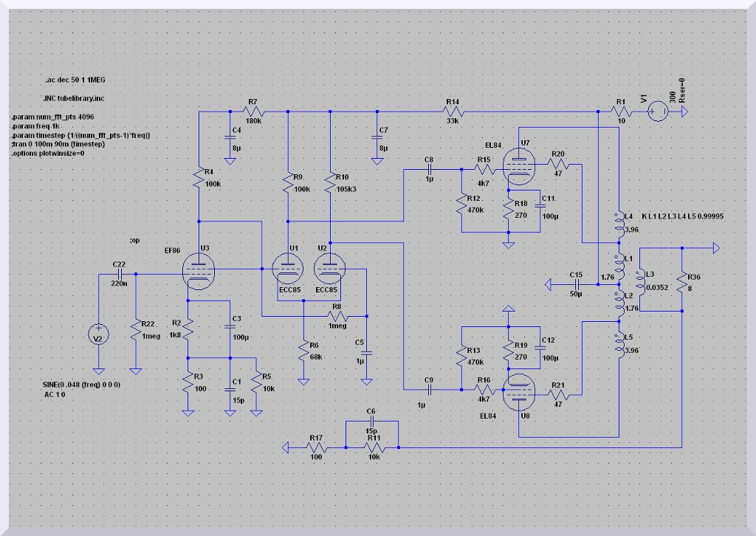The image size is (756, 536).
Task: Click the V1 voltage source symbol
Action: pos(658,112)
